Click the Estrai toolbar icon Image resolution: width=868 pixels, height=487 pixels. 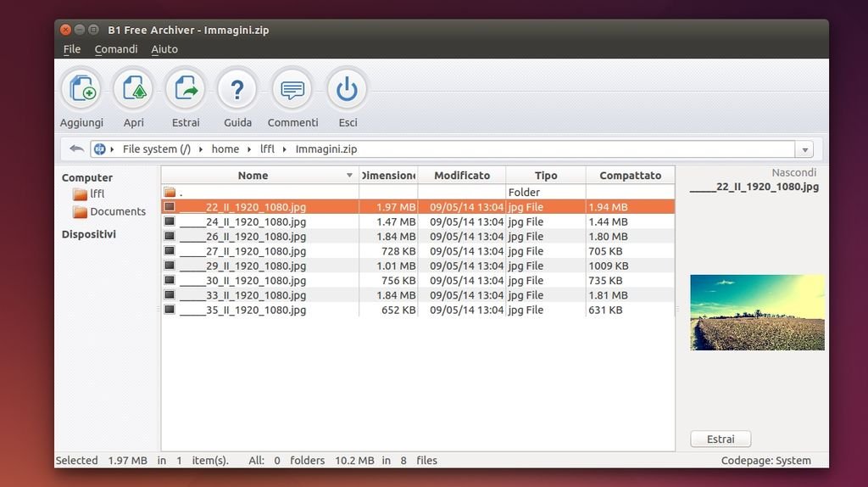[x=186, y=89]
